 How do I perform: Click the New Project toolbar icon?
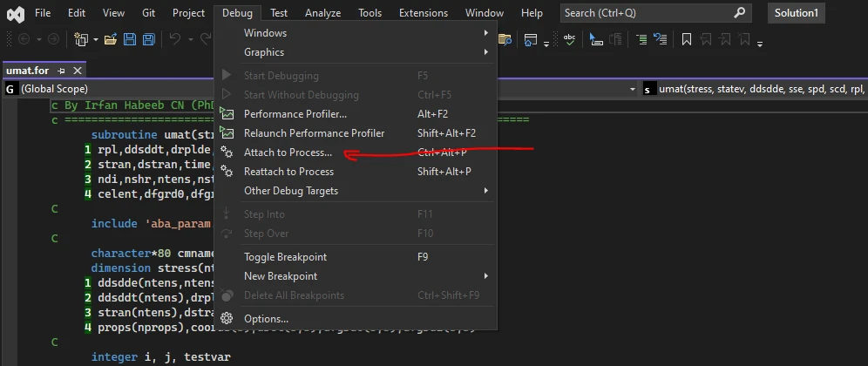[82, 40]
